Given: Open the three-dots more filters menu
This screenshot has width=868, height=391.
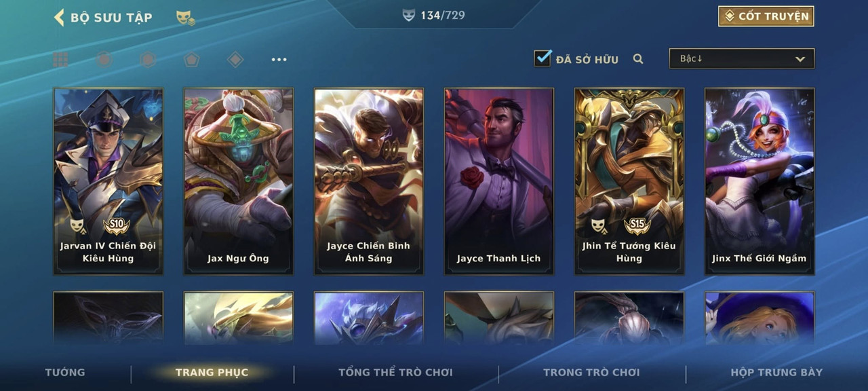Looking at the screenshot, I should [x=279, y=60].
